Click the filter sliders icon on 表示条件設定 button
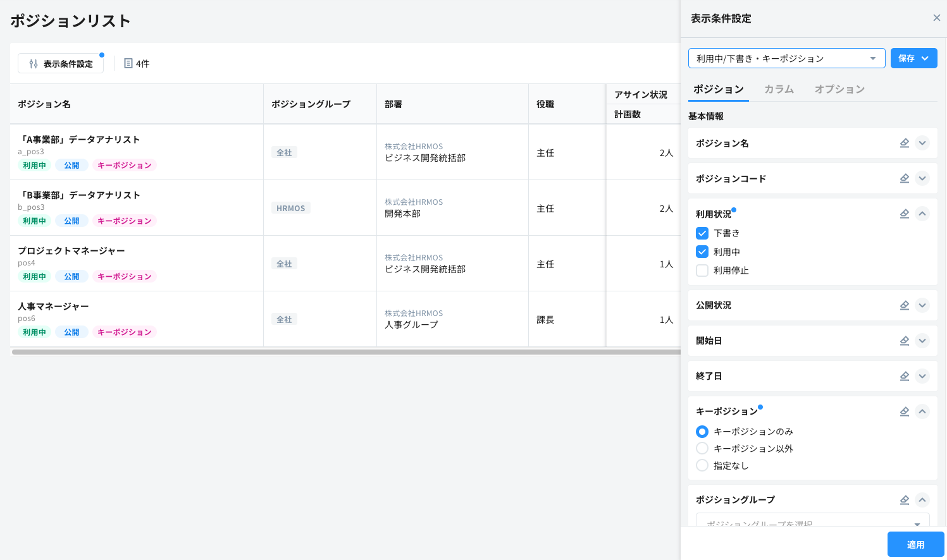 pyautogui.click(x=33, y=63)
